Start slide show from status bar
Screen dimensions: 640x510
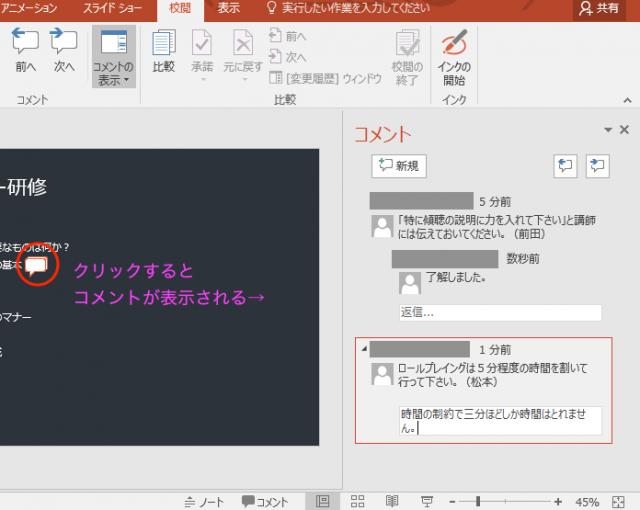pyautogui.click(x=427, y=501)
